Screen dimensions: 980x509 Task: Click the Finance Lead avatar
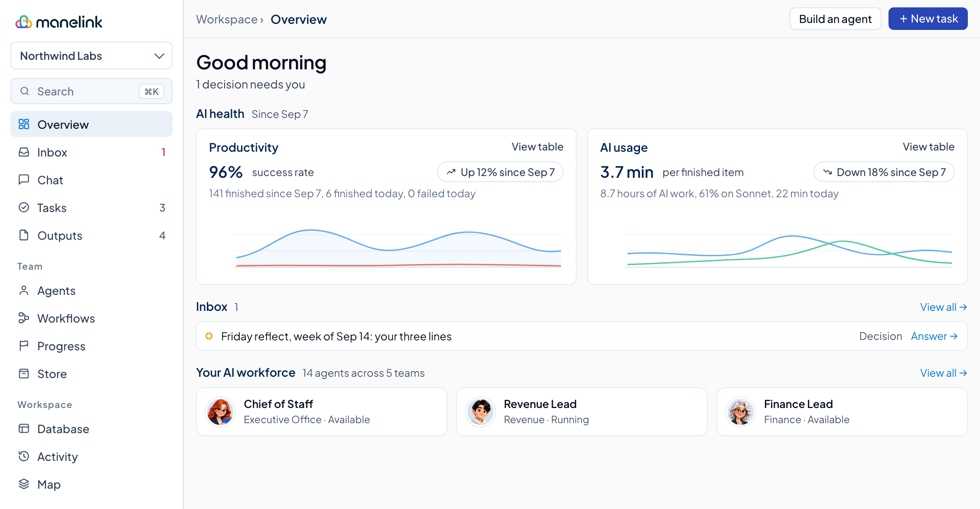pos(741,411)
